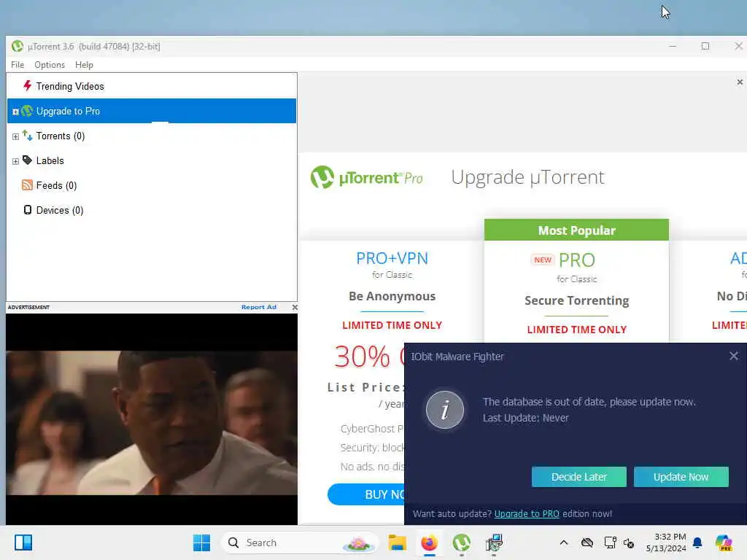Click the Labels tag icon
Image resolution: width=747 pixels, height=560 pixels.
tap(27, 160)
